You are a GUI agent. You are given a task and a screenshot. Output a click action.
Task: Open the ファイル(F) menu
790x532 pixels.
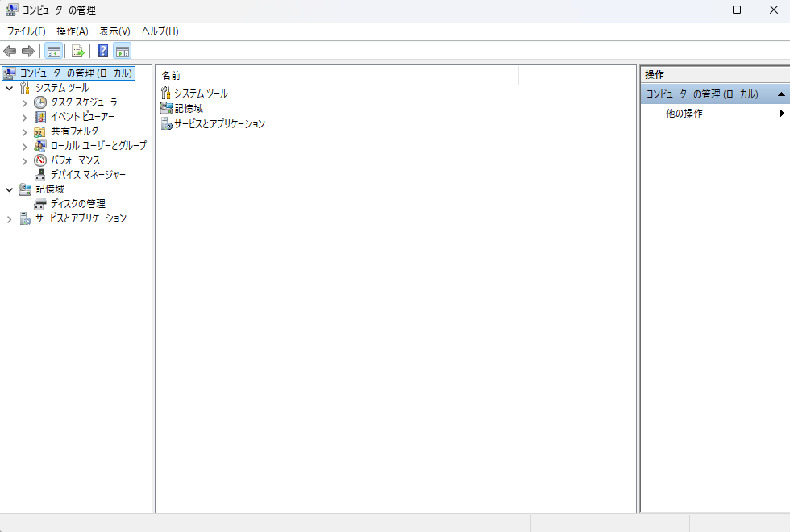(x=26, y=31)
